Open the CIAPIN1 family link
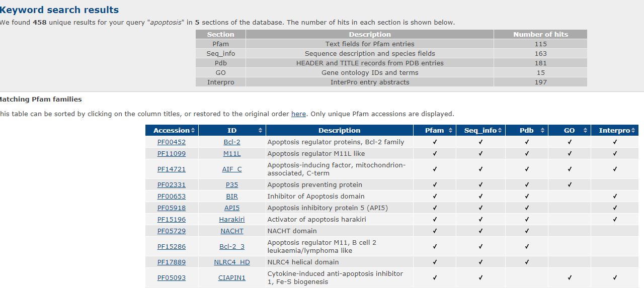This screenshot has height=288, width=644. pos(232,278)
